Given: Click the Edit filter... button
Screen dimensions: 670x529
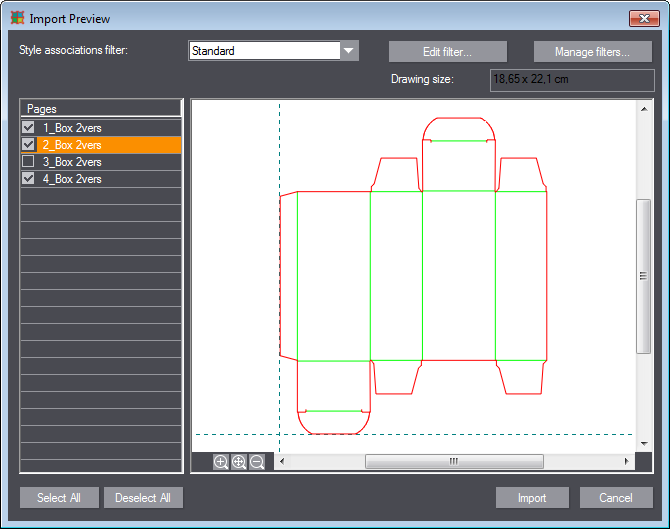Looking at the screenshot, I should (447, 51).
